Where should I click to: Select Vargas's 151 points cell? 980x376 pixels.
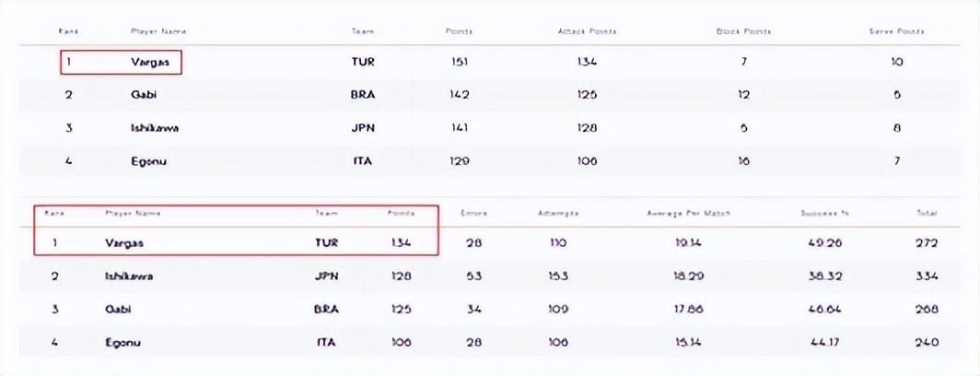pyautogui.click(x=459, y=63)
